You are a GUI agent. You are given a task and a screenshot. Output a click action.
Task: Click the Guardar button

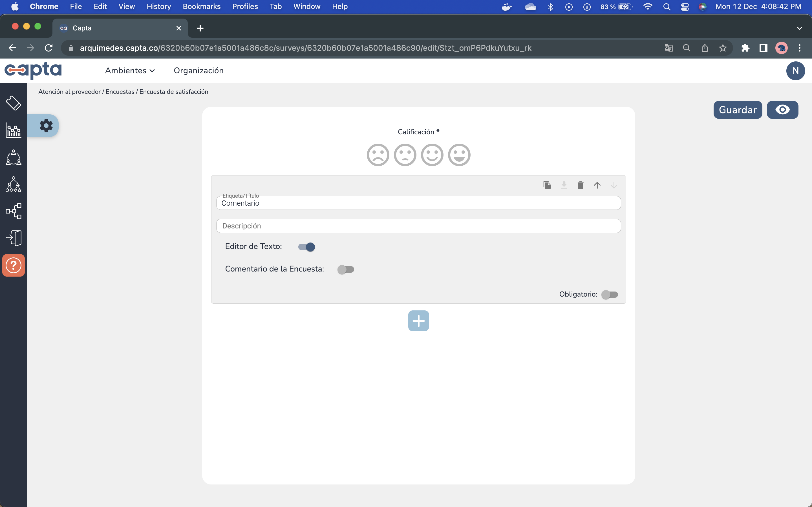738,110
